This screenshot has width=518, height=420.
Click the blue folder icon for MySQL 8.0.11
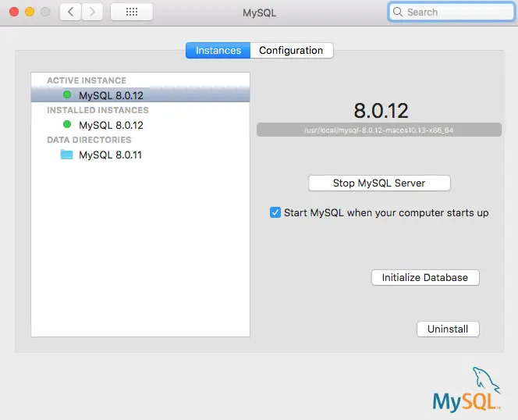coord(67,155)
